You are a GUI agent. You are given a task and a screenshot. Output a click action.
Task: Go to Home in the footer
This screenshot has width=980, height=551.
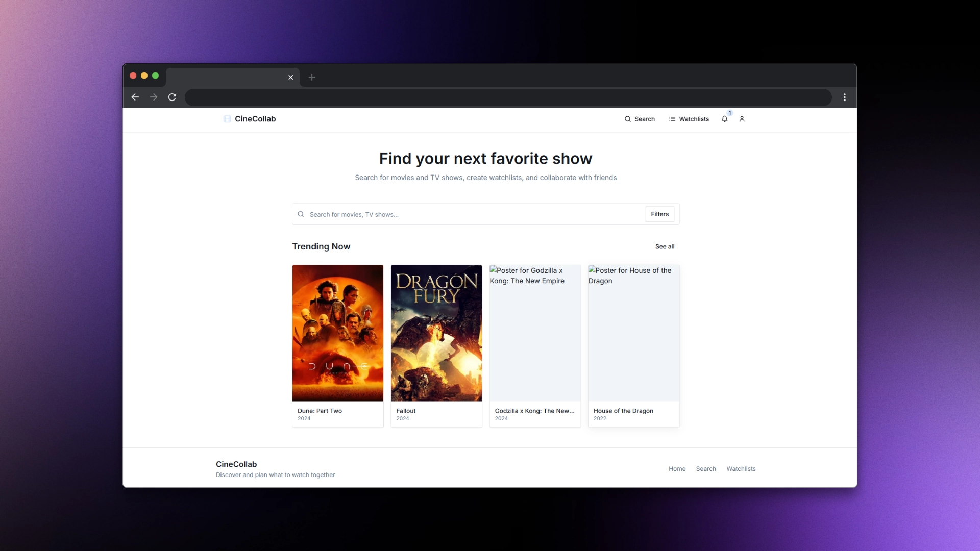coord(677,469)
